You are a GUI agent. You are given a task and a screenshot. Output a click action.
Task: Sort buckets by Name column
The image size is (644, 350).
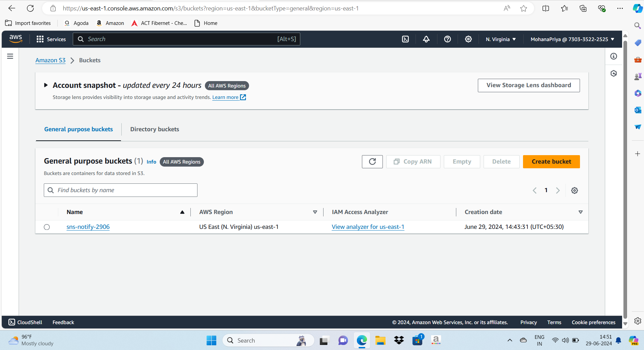[x=182, y=212]
